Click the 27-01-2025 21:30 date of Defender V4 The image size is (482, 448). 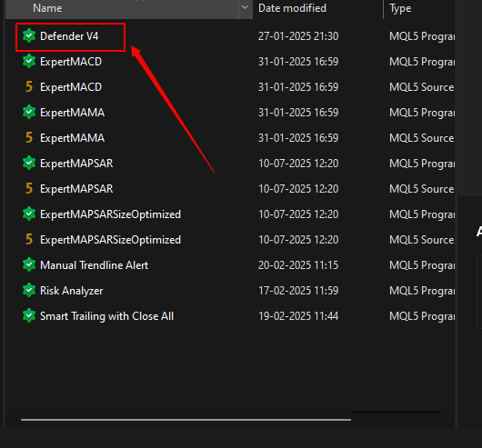(298, 36)
